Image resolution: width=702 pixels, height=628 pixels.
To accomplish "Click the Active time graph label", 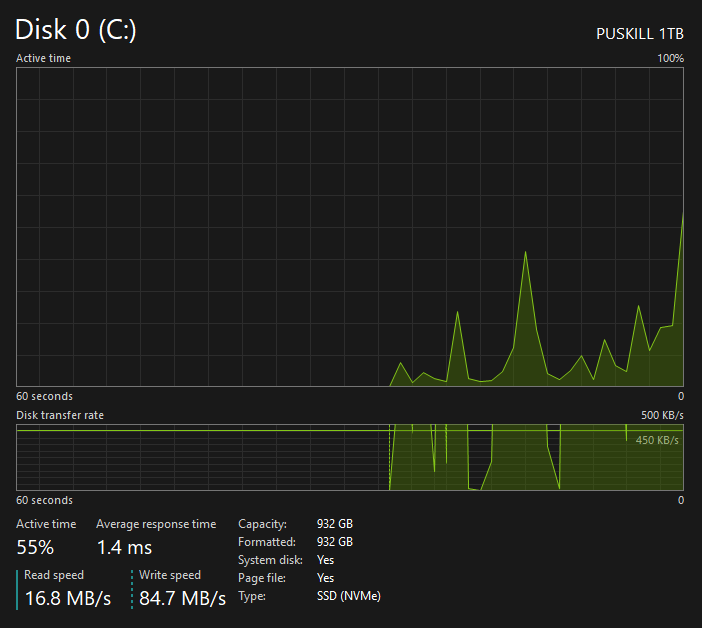I will (43, 58).
